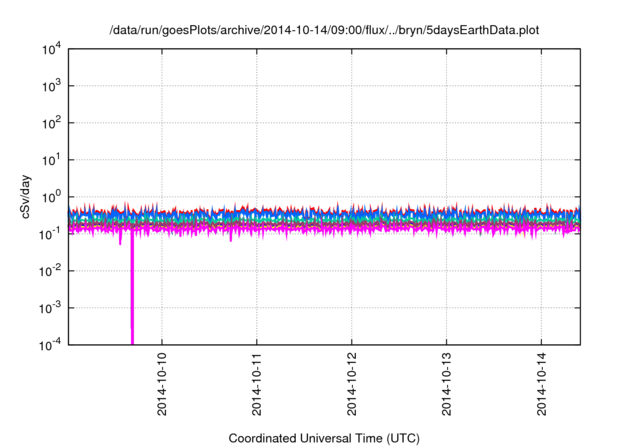The width and height of the screenshot is (640, 448).
Task: Click the small magenta dip near 2014-10-11
Action: 231,237
